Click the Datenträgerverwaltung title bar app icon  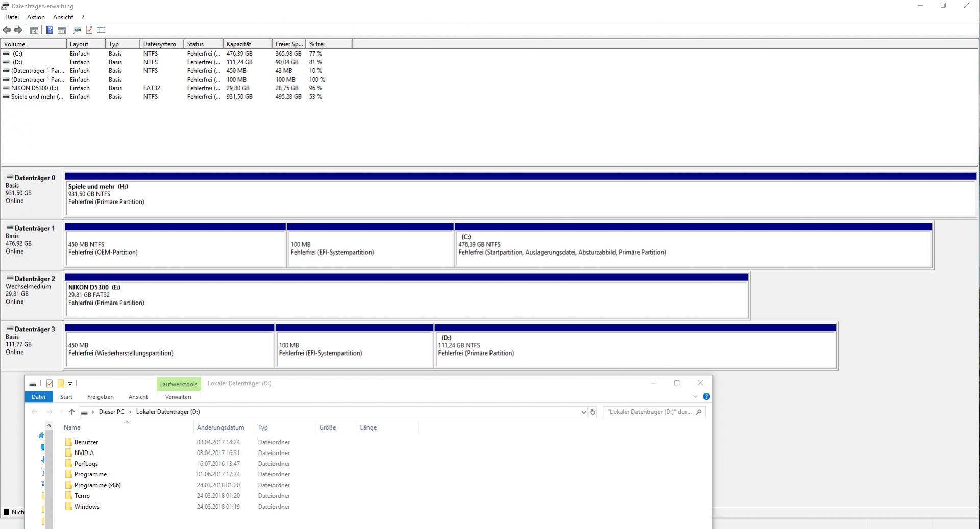click(5, 6)
